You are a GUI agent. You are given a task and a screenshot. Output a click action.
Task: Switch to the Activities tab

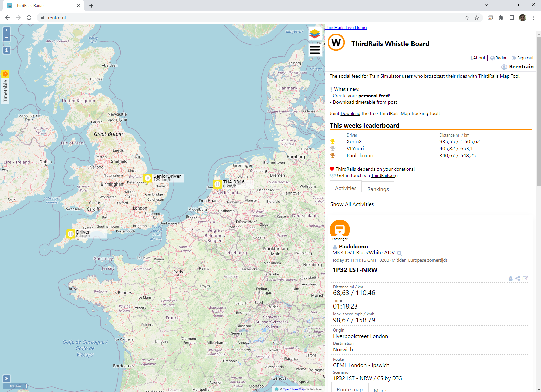pos(346,188)
